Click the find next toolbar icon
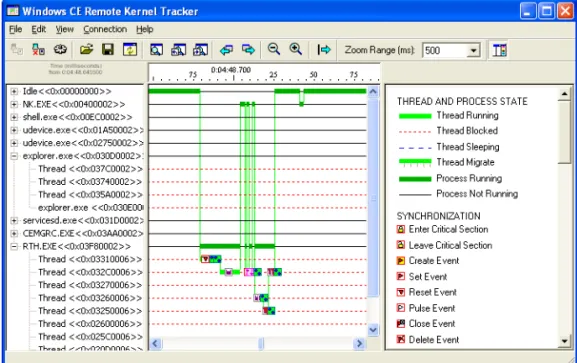The image size is (577, 363). (x=201, y=49)
